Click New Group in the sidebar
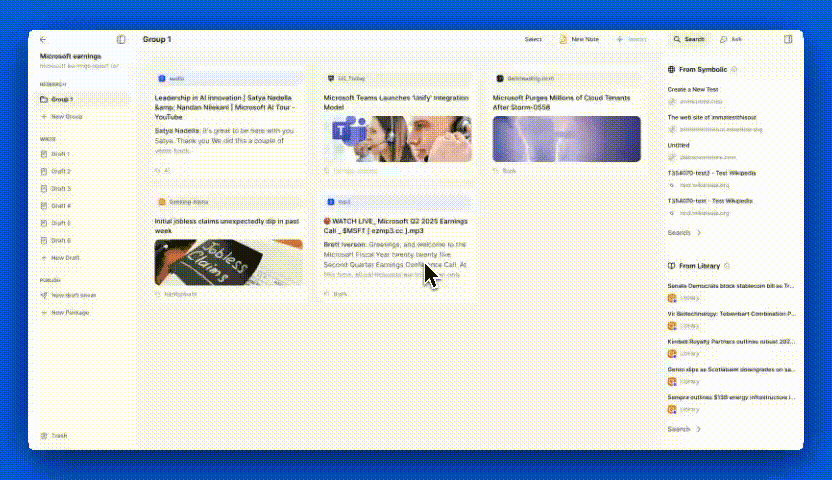This screenshot has width=832, height=480. point(66,117)
